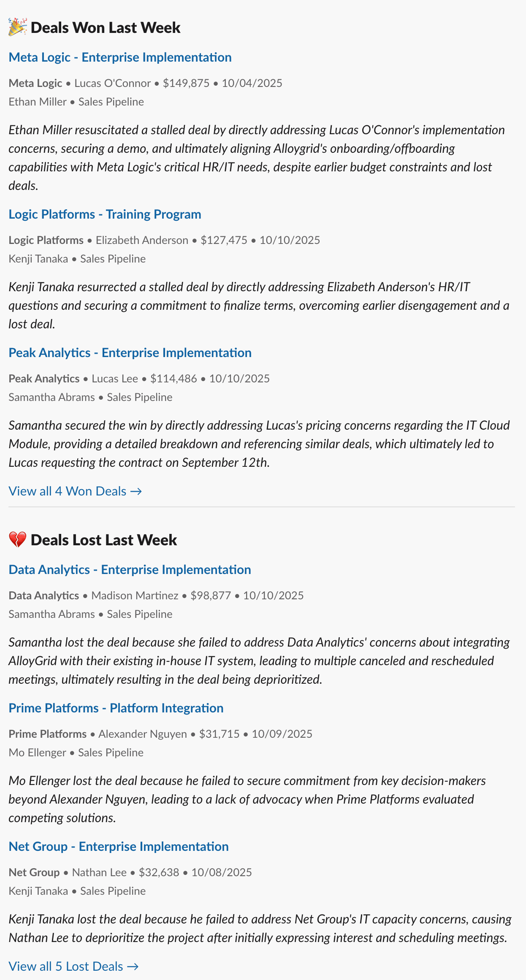Click the $149,875 amount on Meta Logic deal
526x980 pixels.
click(187, 83)
